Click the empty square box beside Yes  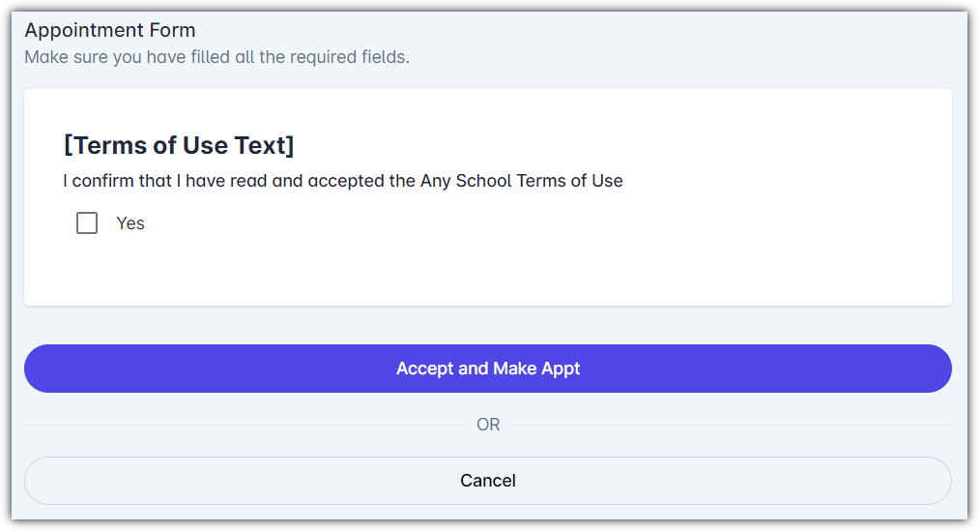tap(87, 223)
